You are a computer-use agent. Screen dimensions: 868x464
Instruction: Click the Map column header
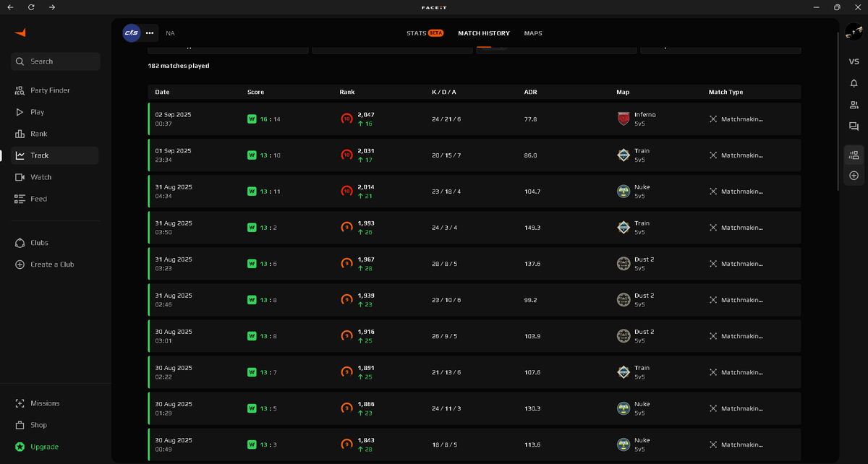623,93
